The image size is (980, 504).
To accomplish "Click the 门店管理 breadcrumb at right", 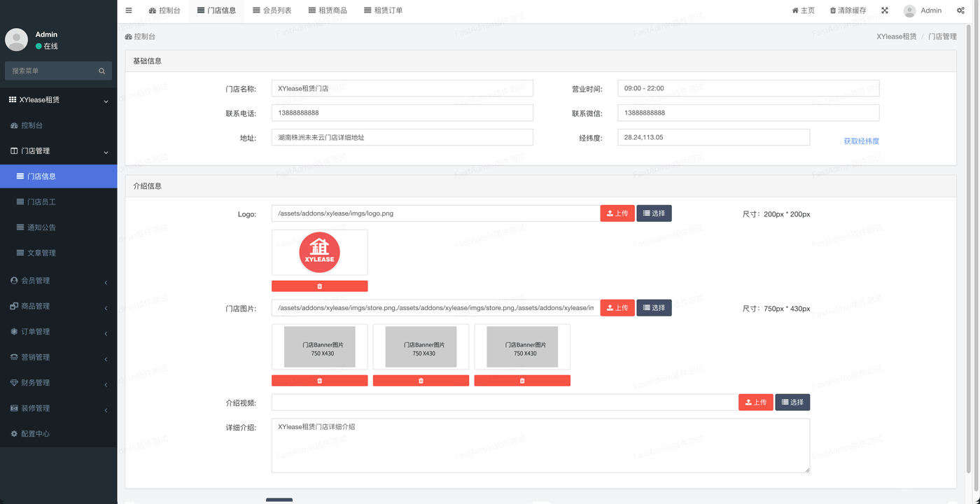I will click(x=942, y=36).
